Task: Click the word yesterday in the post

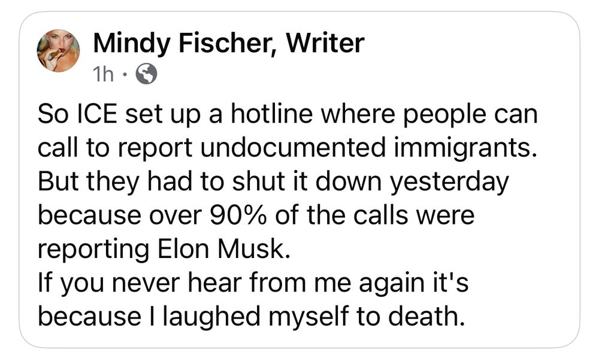Action: tap(447, 182)
